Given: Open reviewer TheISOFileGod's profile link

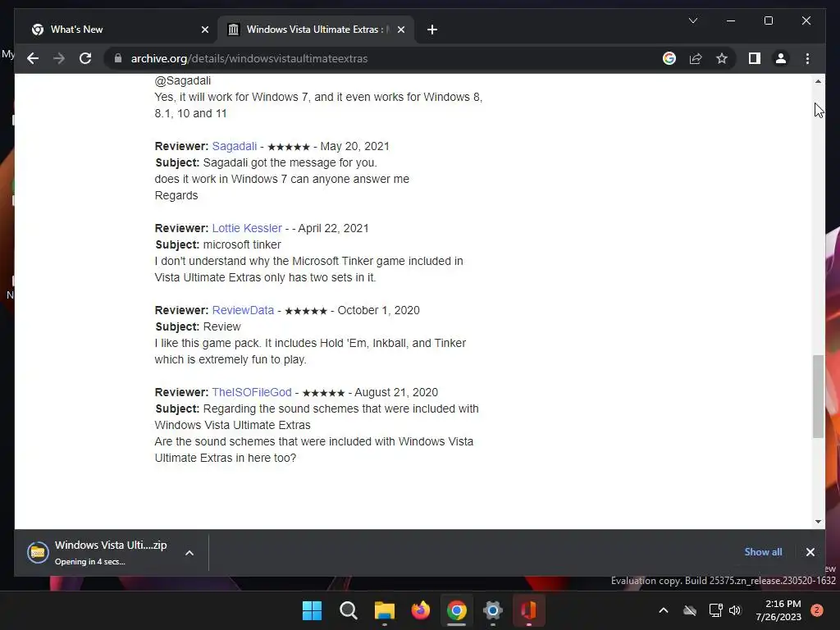Looking at the screenshot, I should pos(251,392).
